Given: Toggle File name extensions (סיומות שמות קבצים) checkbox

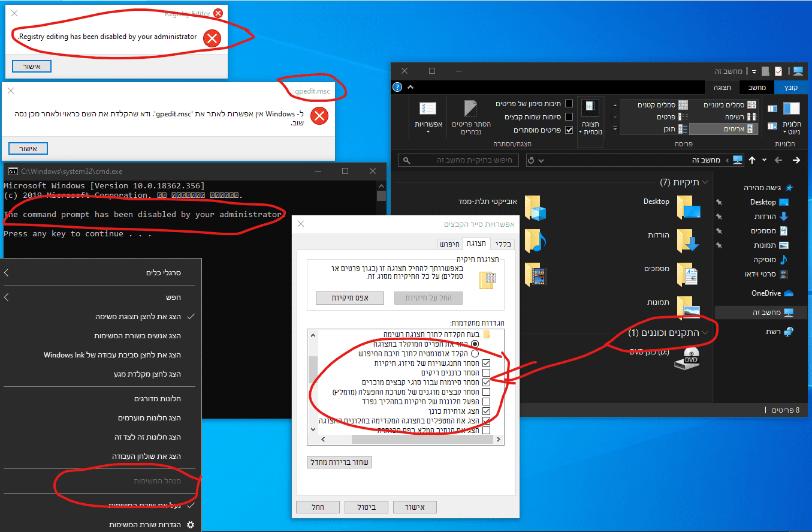Looking at the screenshot, I should pos(569,117).
